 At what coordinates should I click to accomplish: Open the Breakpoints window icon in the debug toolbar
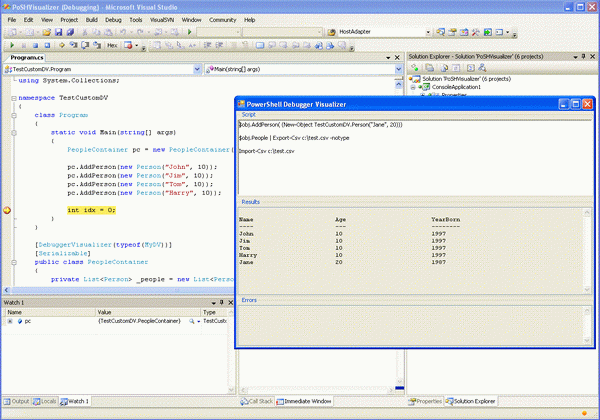pyautogui.click(x=128, y=45)
